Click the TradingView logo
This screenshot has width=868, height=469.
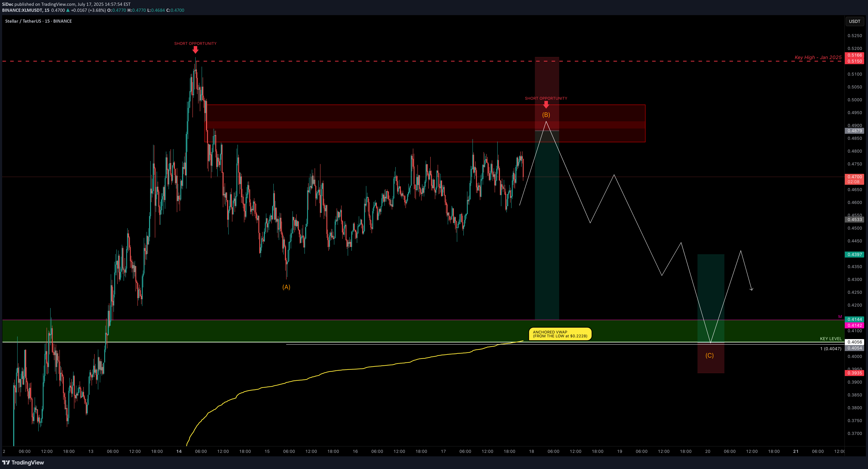[x=23, y=462]
